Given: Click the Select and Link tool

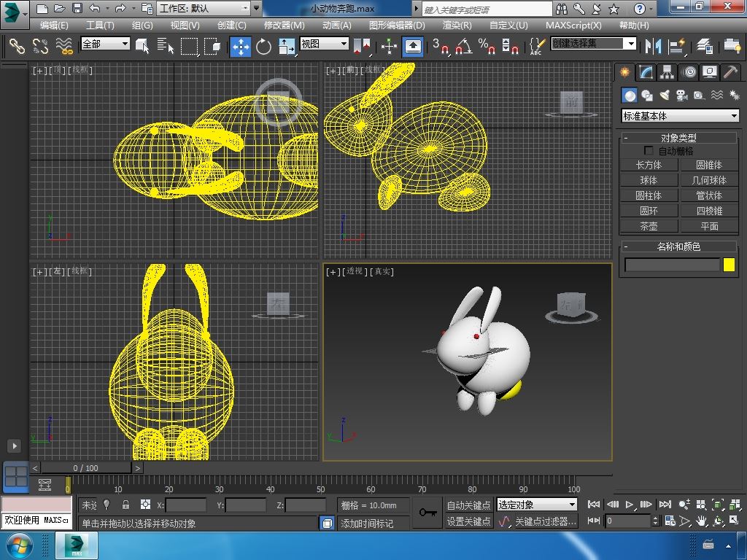Looking at the screenshot, I should tap(17, 47).
